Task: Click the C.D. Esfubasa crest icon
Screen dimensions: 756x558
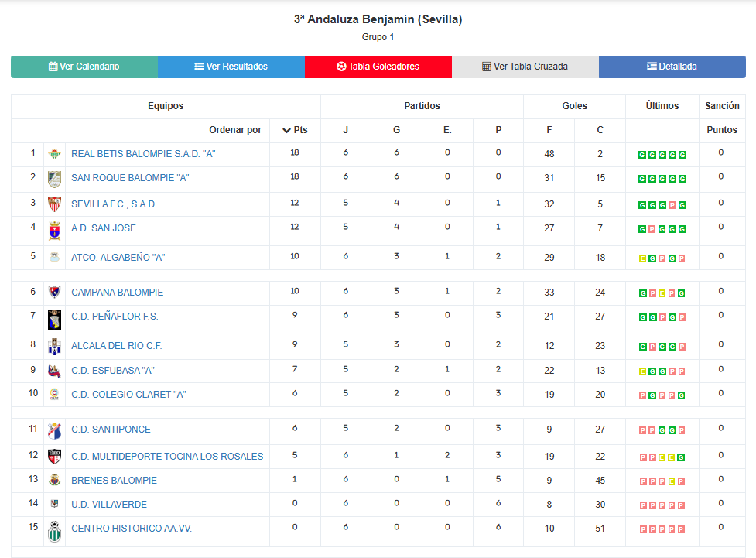Action: click(54, 371)
